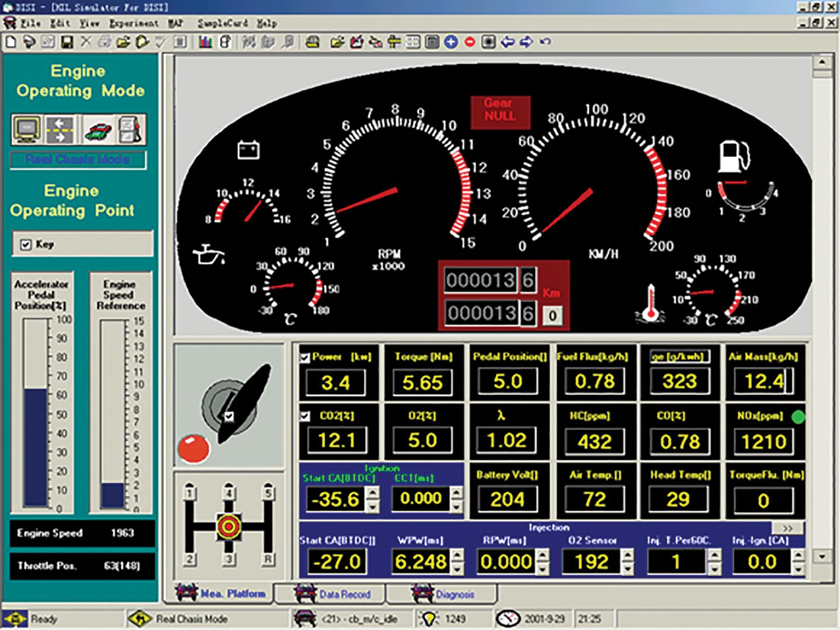Screen dimensions: 840x630
Task: Select the two-cars operating mode icon
Action: pos(98,130)
